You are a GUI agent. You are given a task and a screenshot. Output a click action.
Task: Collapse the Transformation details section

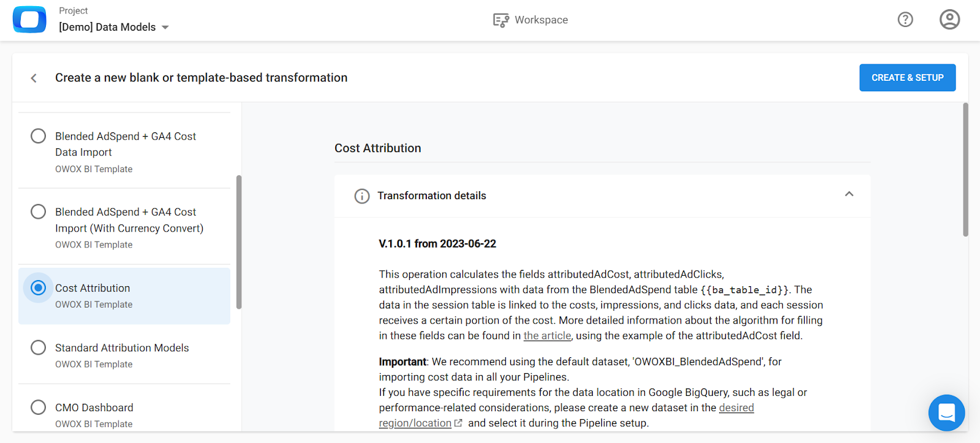tap(849, 194)
